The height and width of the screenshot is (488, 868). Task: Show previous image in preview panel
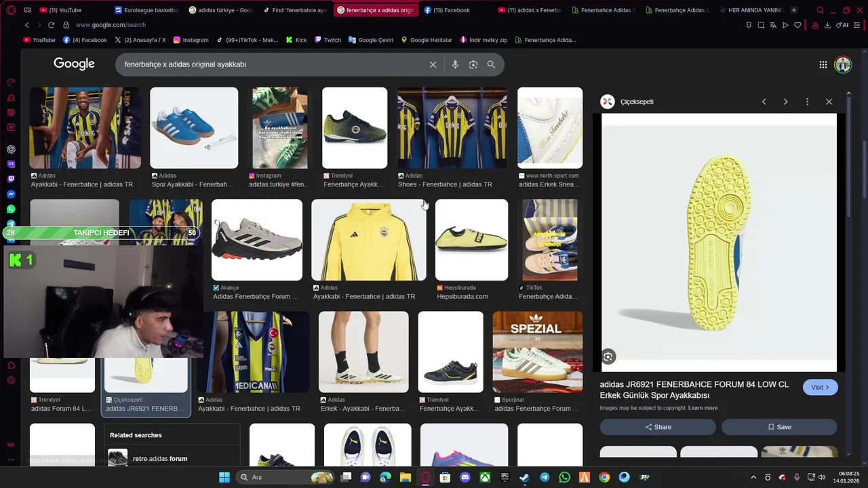coord(764,102)
